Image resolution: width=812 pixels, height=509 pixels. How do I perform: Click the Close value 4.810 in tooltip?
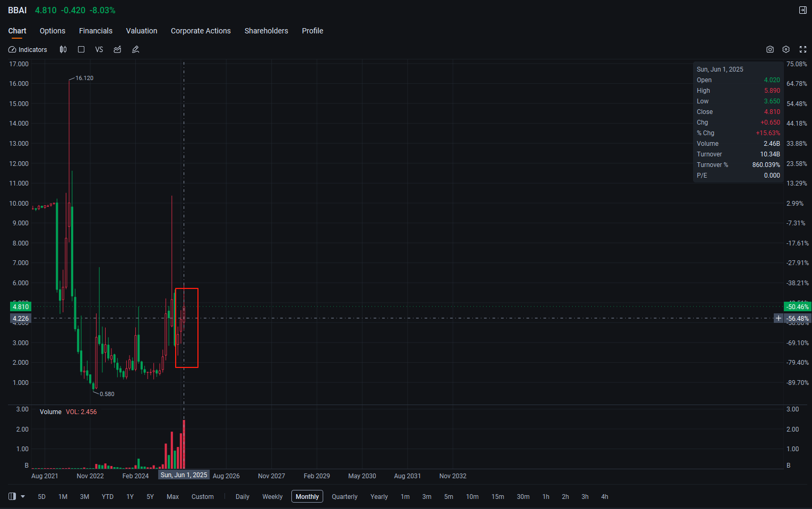pyautogui.click(x=772, y=112)
